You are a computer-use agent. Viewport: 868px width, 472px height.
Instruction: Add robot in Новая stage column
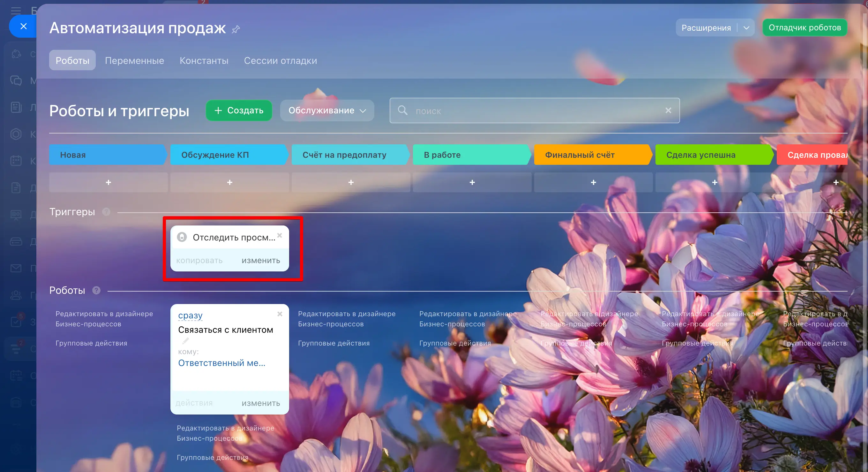point(108,182)
